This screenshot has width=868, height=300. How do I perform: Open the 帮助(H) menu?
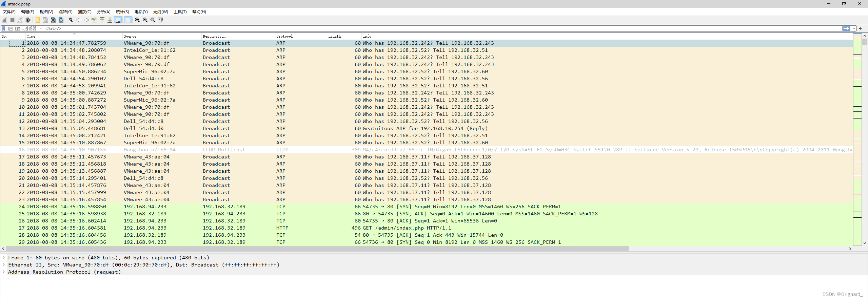tap(199, 12)
